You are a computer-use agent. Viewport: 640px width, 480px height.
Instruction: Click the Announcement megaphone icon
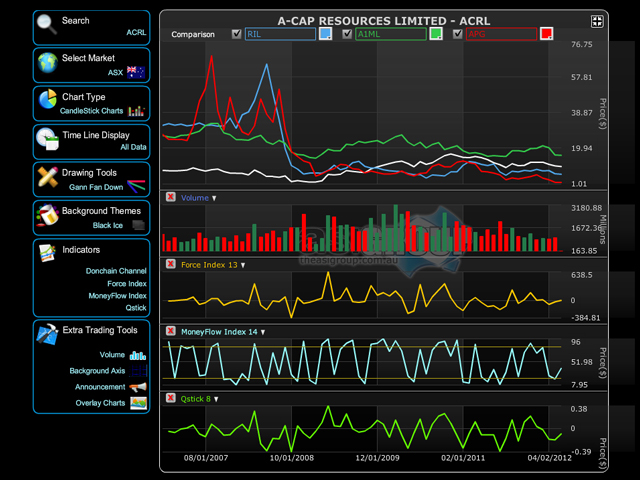tap(138, 387)
